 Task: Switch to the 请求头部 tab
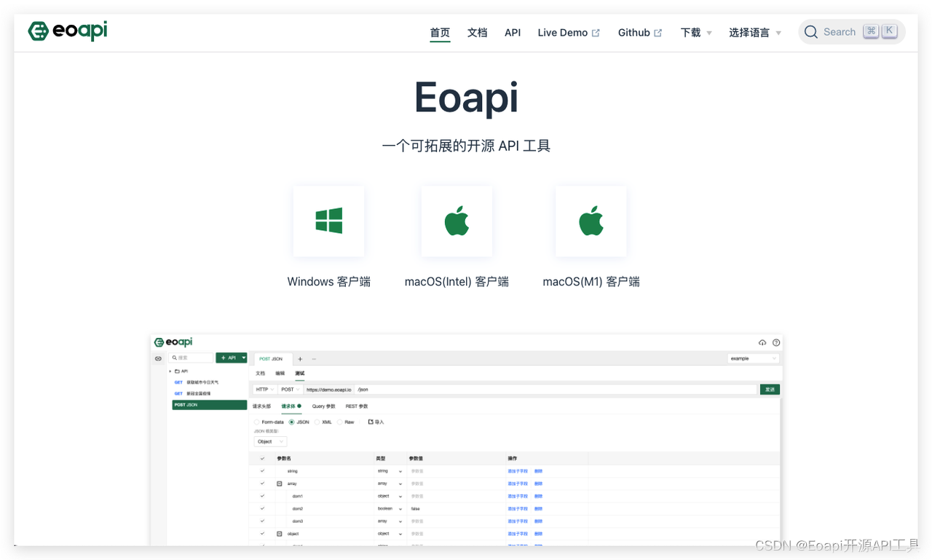pos(261,406)
